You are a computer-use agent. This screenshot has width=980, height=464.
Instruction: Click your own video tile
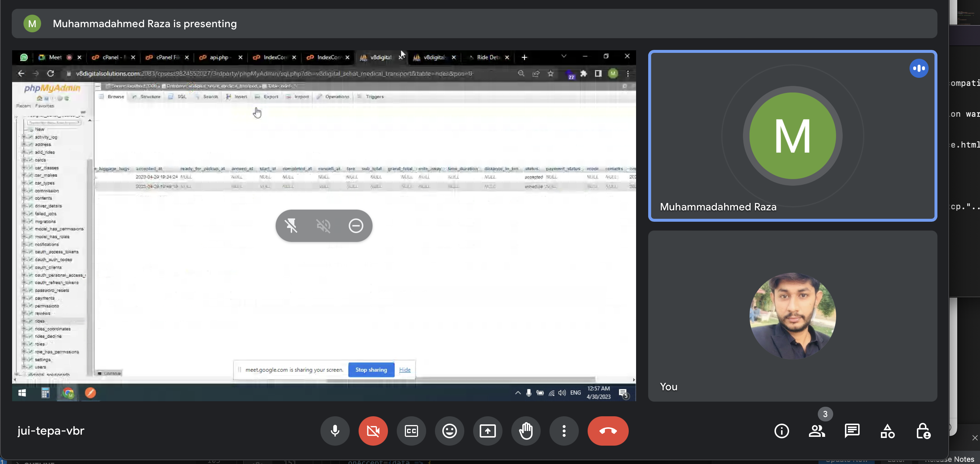pyautogui.click(x=792, y=316)
